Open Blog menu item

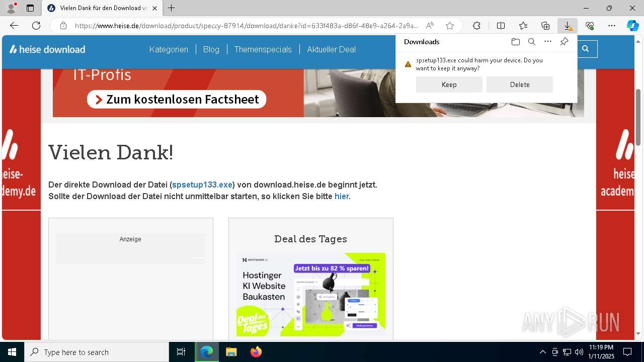211,49
